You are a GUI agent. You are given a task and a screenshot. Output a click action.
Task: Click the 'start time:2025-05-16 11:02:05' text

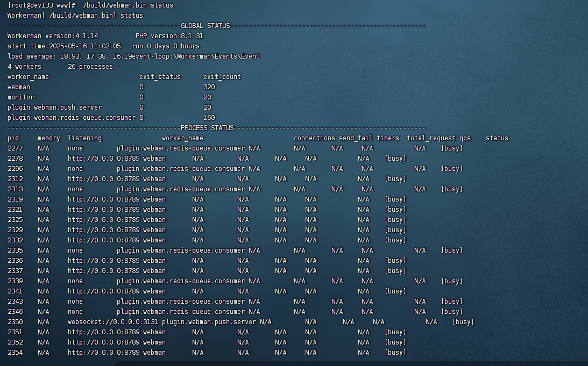point(64,46)
